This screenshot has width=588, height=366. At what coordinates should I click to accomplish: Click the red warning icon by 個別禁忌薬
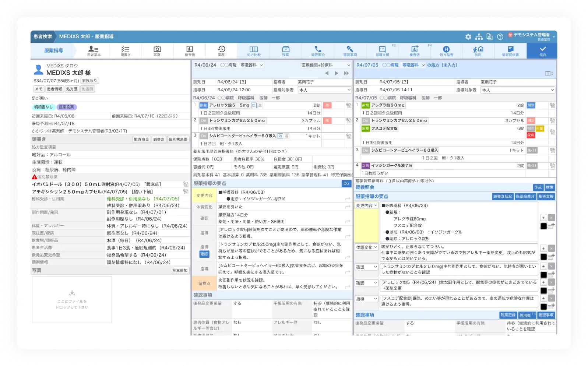click(x=34, y=177)
